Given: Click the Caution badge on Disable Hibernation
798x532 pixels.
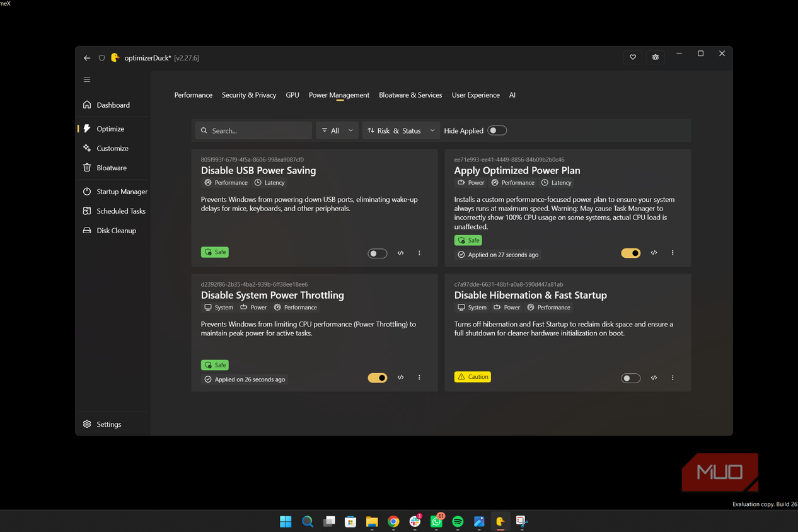Looking at the screenshot, I should [x=472, y=377].
